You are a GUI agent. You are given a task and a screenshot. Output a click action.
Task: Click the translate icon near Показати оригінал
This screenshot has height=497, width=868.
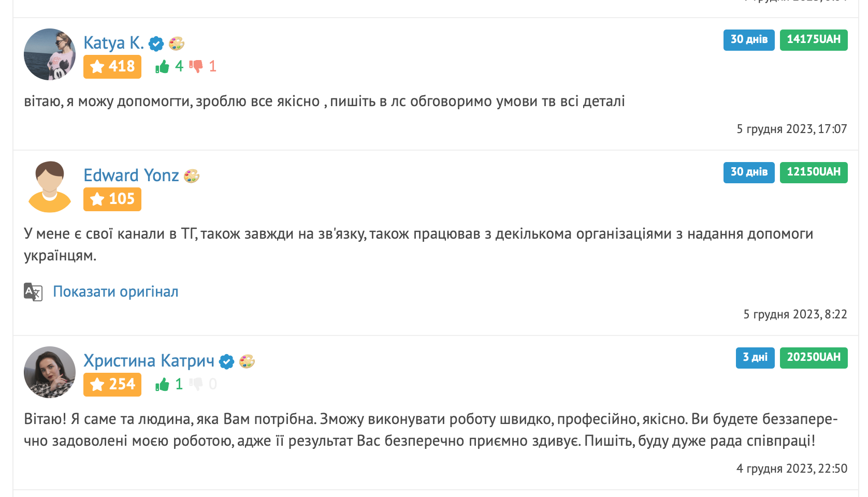coord(33,291)
